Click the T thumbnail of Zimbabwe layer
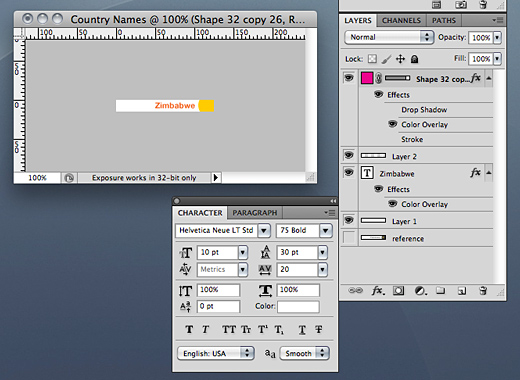The width and height of the screenshot is (520, 380). point(367,173)
